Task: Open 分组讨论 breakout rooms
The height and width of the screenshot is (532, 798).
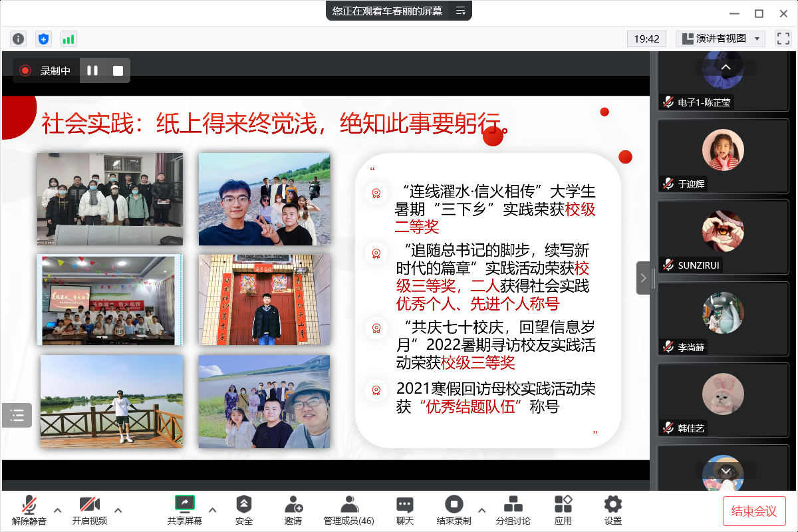Action: click(513, 509)
